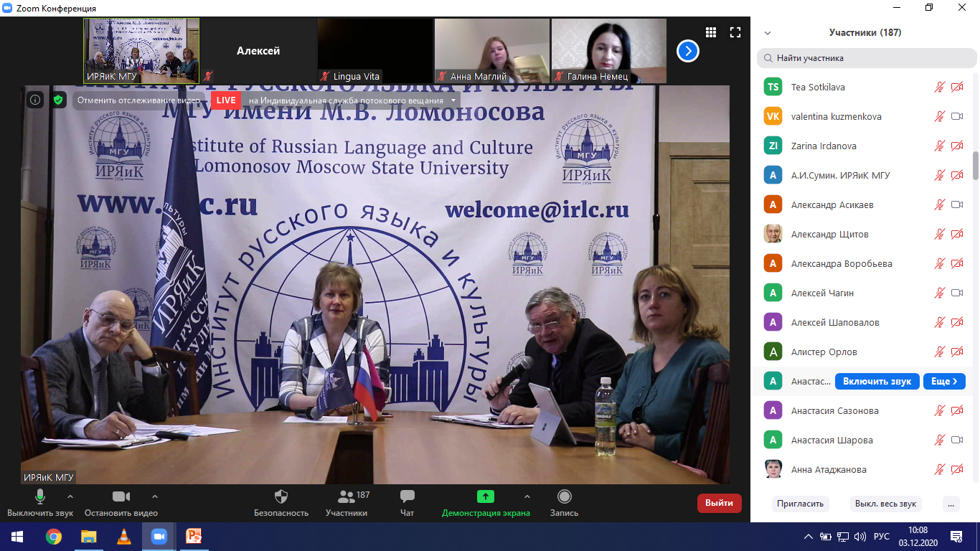Click Алексей Чагин's camera icon
Viewport: 980px width, 551px height.
click(956, 293)
